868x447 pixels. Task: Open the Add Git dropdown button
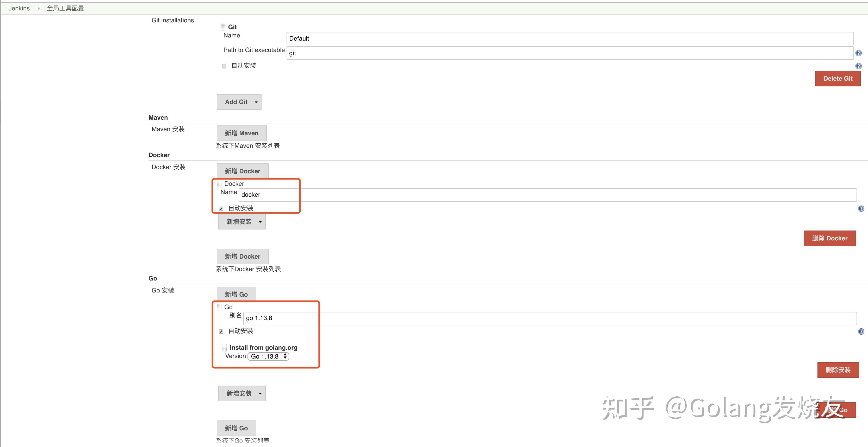tap(239, 102)
